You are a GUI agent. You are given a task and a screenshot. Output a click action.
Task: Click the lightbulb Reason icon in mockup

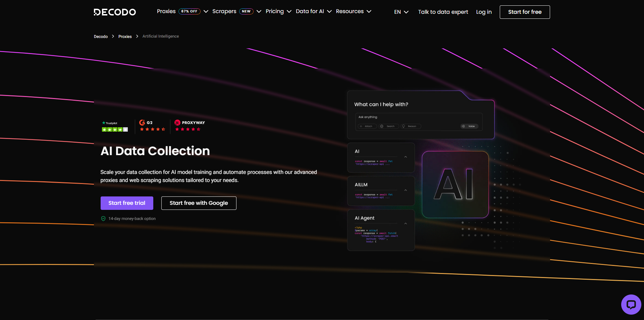[x=404, y=126]
